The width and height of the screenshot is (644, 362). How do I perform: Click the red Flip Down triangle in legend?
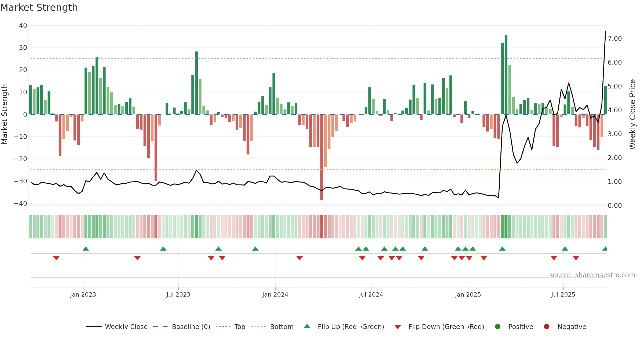point(398,327)
